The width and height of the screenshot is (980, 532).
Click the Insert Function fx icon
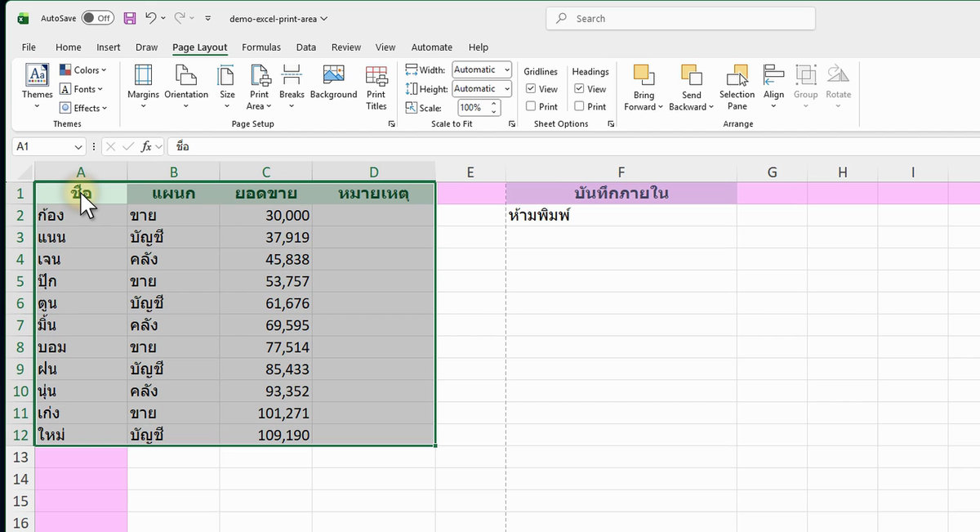[x=147, y=146]
